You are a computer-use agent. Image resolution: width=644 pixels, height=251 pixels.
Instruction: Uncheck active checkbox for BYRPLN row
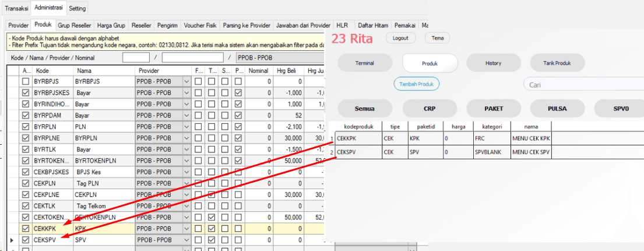[x=26, y=127]
